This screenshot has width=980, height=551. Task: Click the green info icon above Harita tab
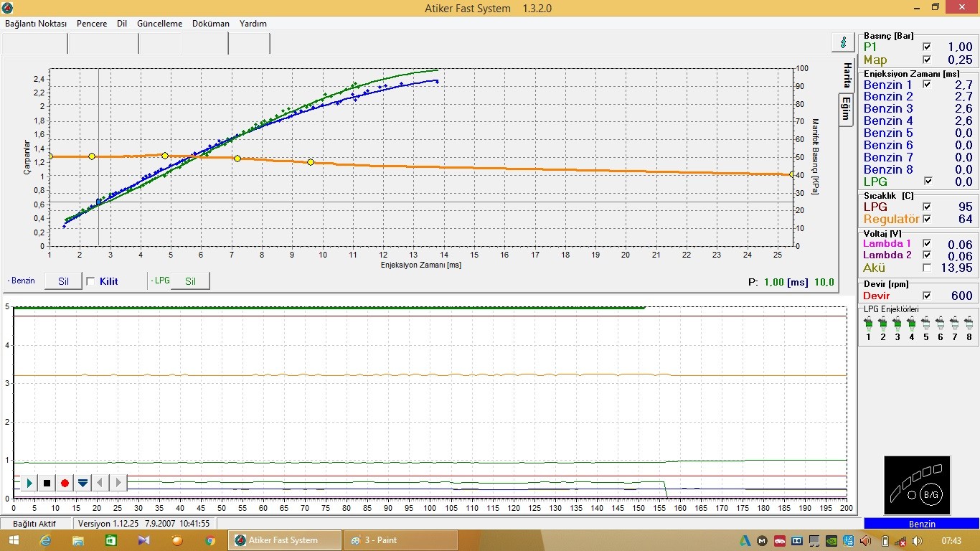tap(842, 42)
